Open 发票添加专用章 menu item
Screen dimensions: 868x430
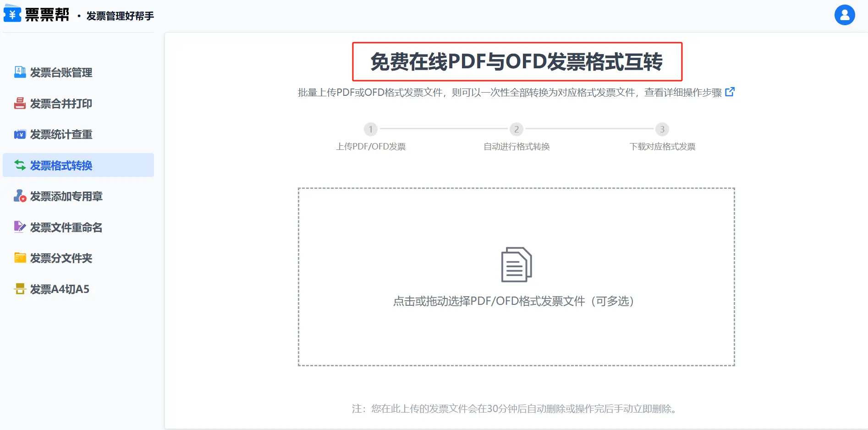(x=78, y=196)
